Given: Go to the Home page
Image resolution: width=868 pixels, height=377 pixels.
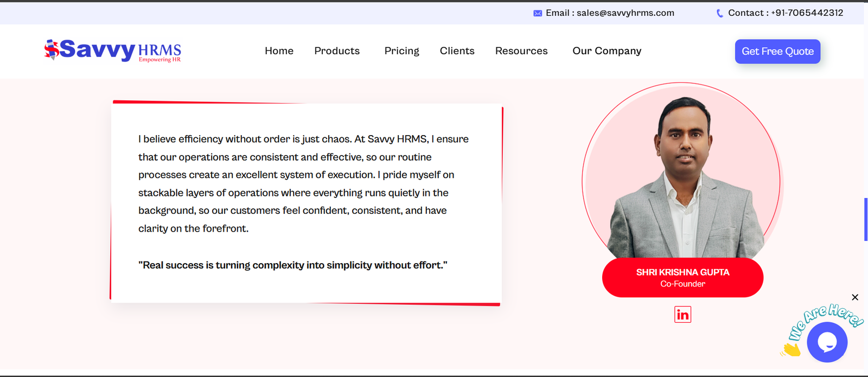Looking at the screenshot, I should 279,50.
